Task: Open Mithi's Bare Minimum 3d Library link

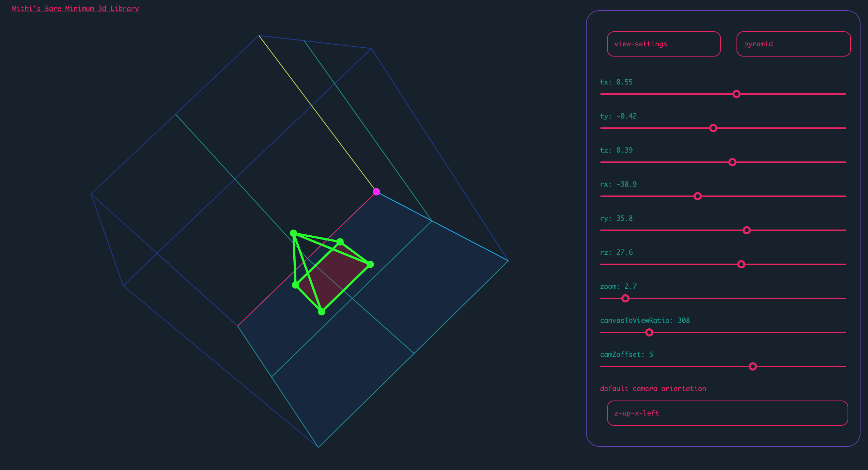Action: (x=75, y=9)
